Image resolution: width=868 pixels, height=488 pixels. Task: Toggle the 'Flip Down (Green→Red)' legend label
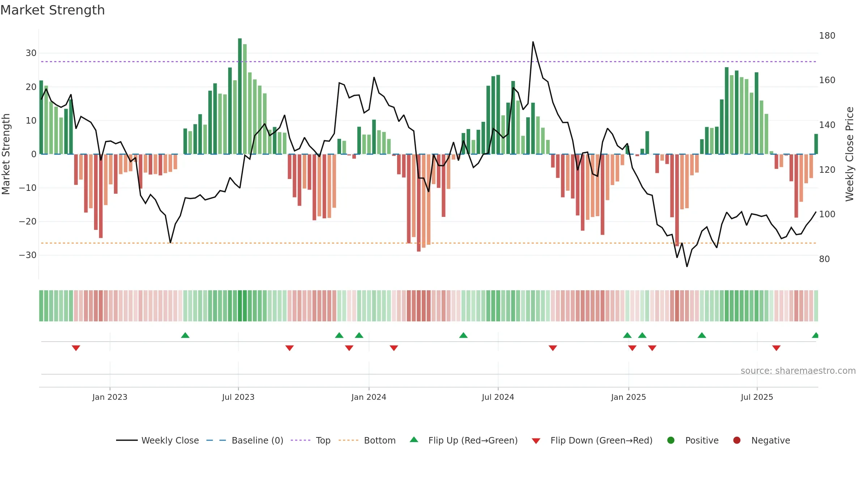(601, 440)
